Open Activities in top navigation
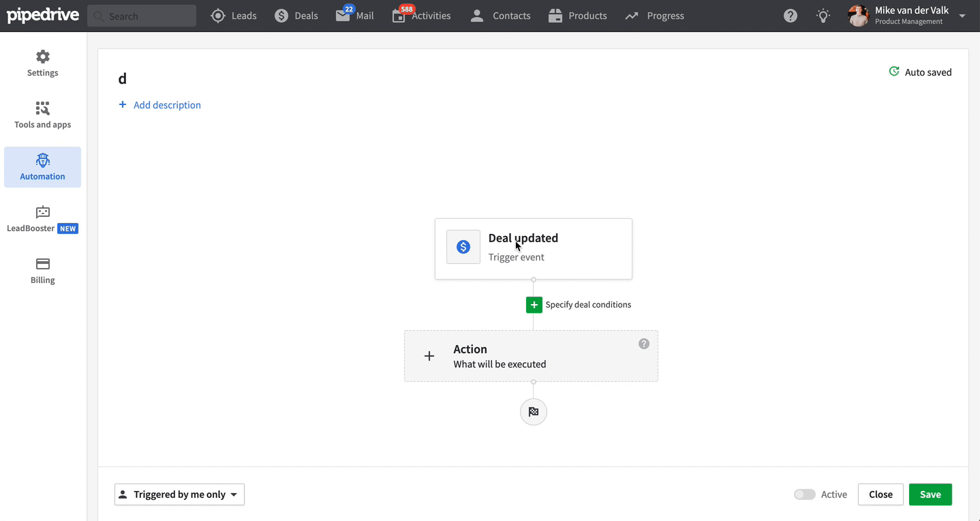 (422, 16)
